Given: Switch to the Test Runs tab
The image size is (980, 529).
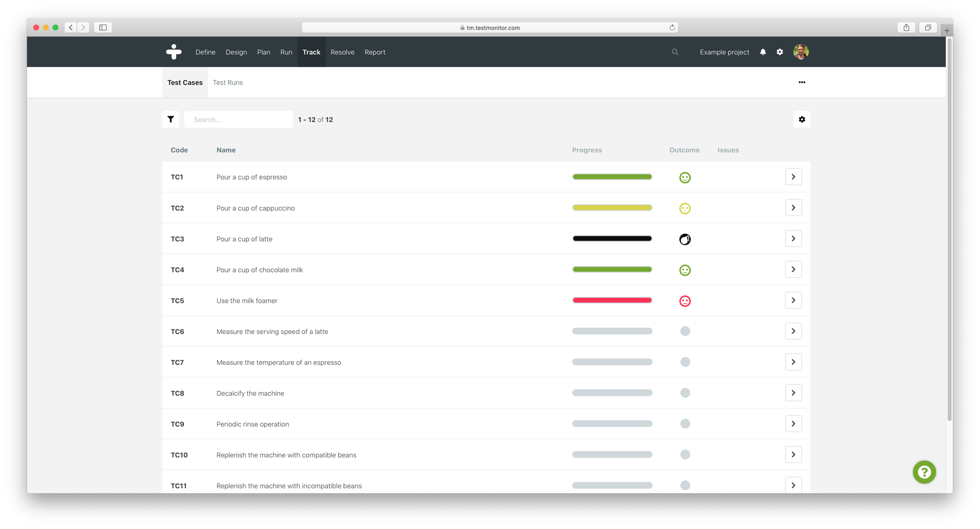Looking at the screenshot, I should pos(228,82).
